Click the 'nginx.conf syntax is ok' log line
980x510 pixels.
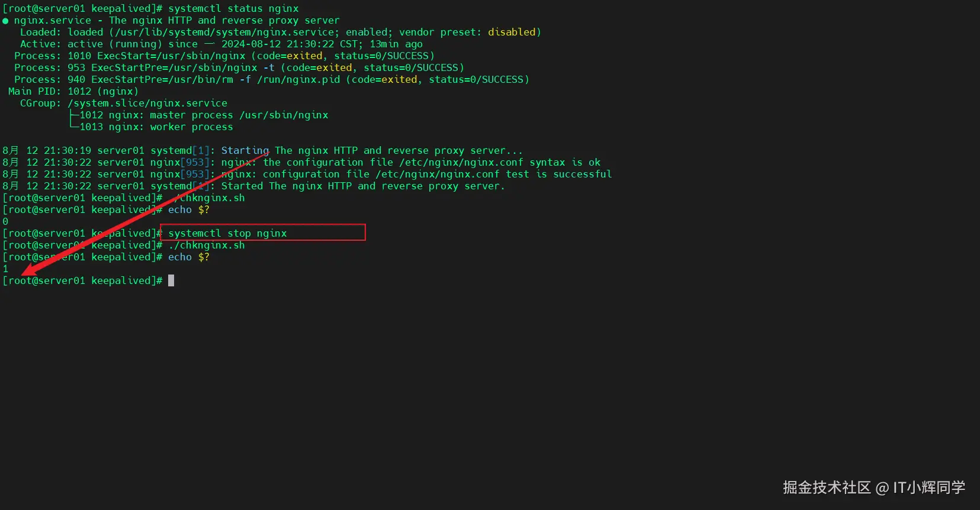point(301,163)
